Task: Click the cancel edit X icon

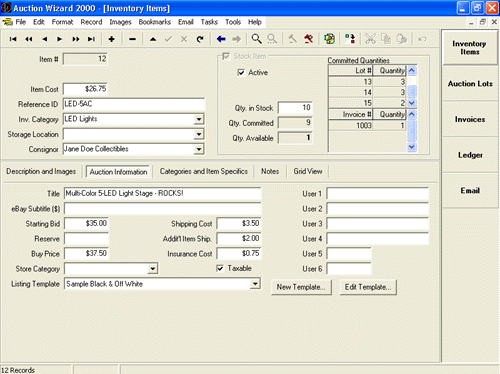Action: coord(184,39)
